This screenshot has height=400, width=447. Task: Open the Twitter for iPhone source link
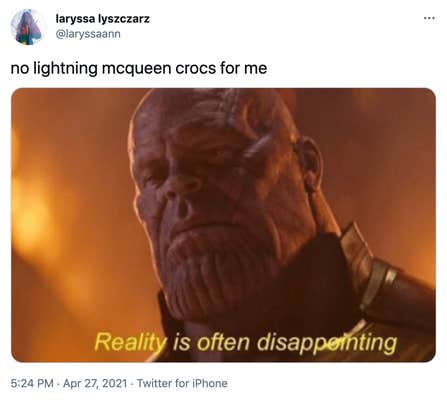(x=182, y=383)
